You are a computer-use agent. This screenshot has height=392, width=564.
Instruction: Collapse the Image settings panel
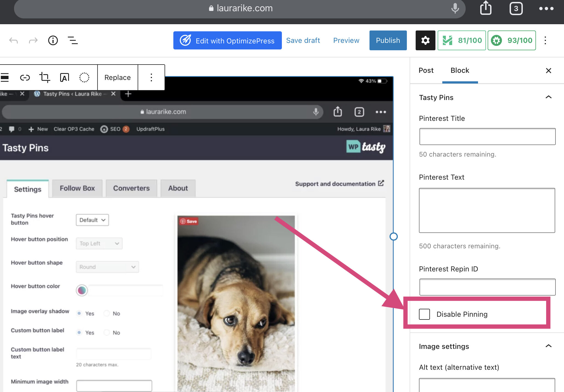click(548, 346)
